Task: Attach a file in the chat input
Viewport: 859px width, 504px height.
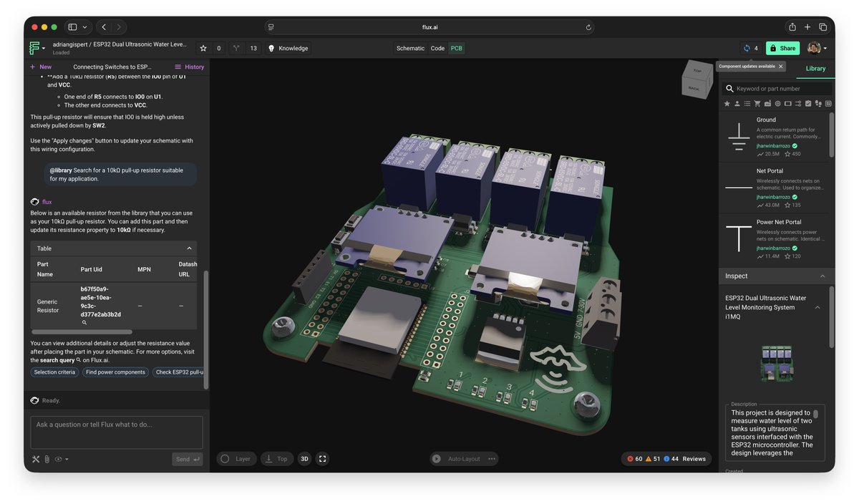Action: click(47, 459)
